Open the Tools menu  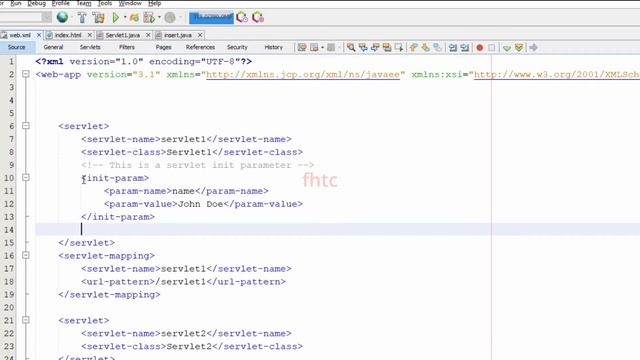(x=105, y=3)
